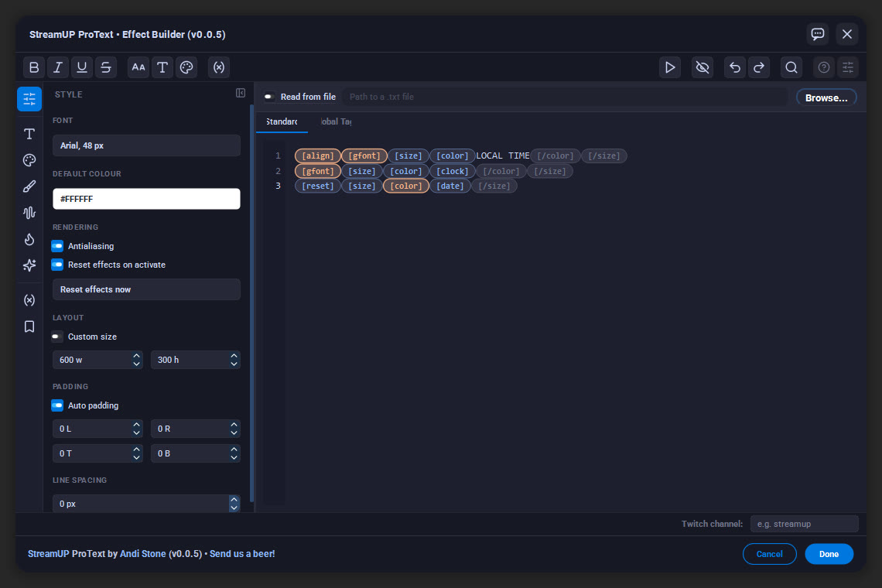882x588 pixels.
Task: Click the #FFFFFF default colour field
Action: (x=146, y=199)
